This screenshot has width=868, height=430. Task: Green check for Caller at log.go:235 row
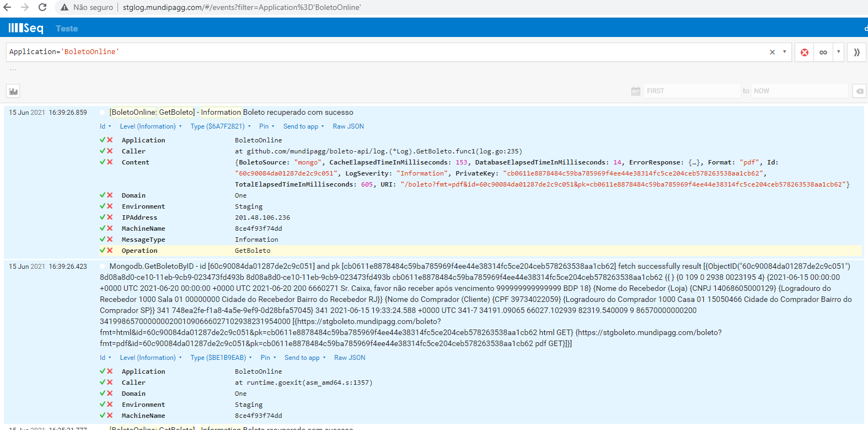[x=103, y=151]
